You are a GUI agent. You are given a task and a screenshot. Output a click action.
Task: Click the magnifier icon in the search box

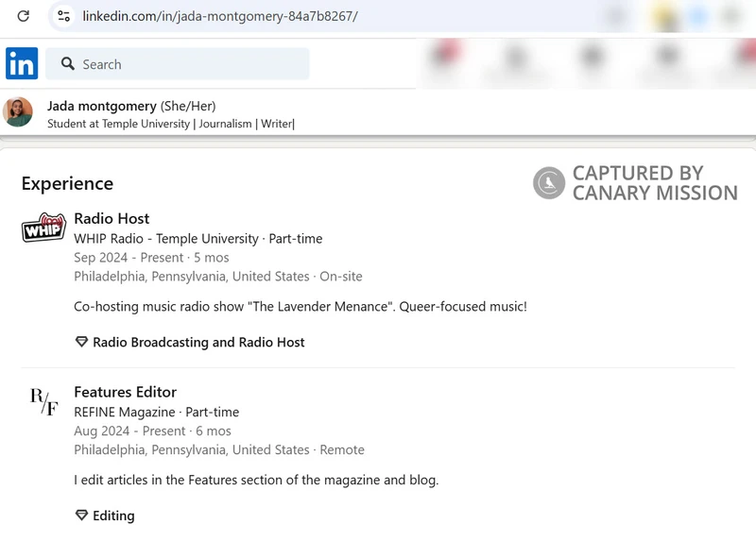[x=68, y=63]
